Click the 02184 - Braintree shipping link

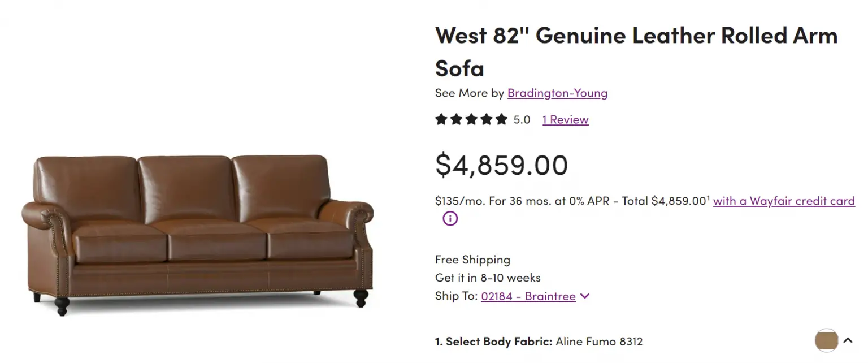click(x=528, y=296)
